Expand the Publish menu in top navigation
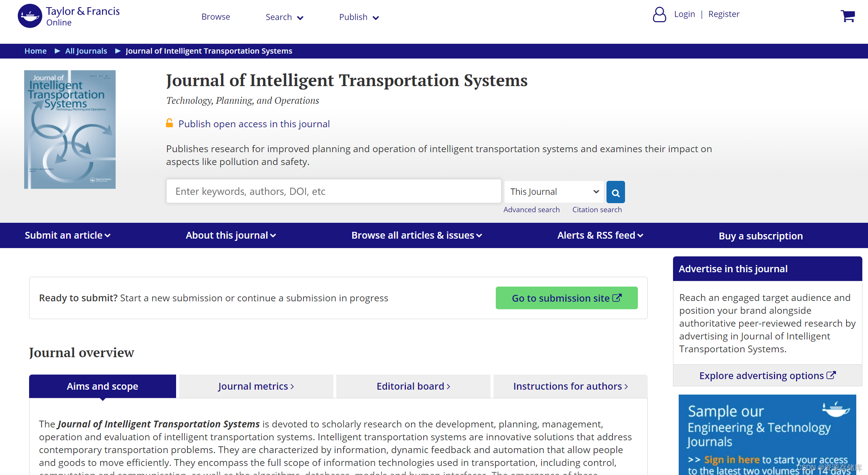868x475 pixels. (x=359, y=17)
